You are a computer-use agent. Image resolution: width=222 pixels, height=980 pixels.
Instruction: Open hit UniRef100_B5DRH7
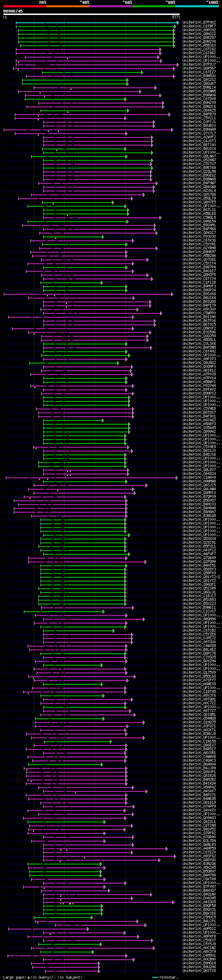[x=199, y=871]
